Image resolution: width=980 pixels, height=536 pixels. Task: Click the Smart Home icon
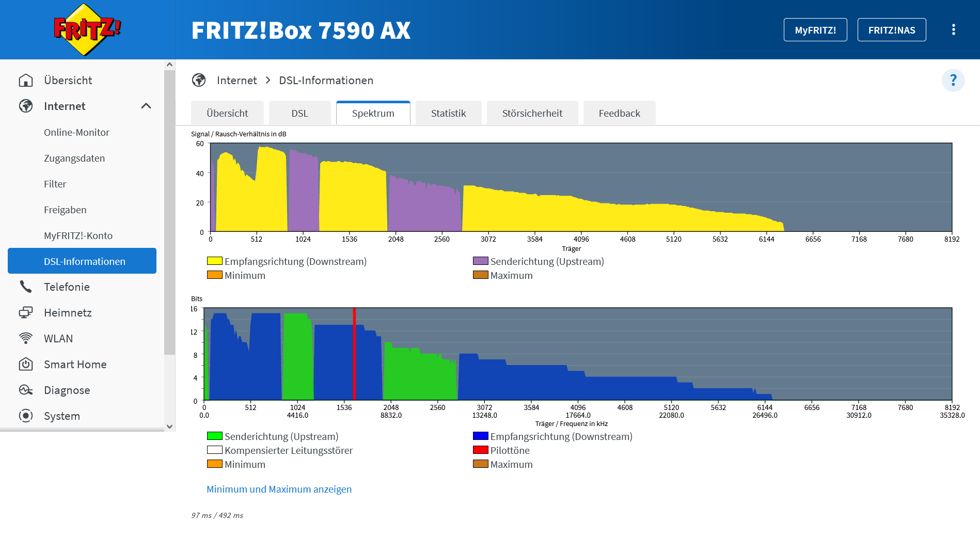tap(26, 365)
